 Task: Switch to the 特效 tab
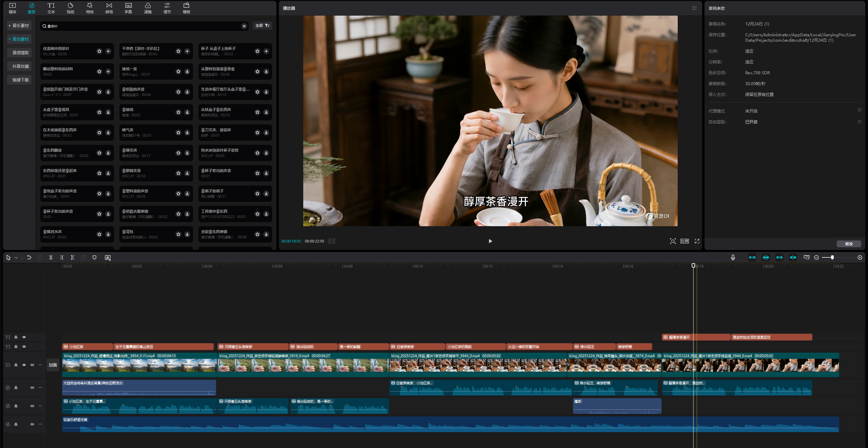[90, 8]
